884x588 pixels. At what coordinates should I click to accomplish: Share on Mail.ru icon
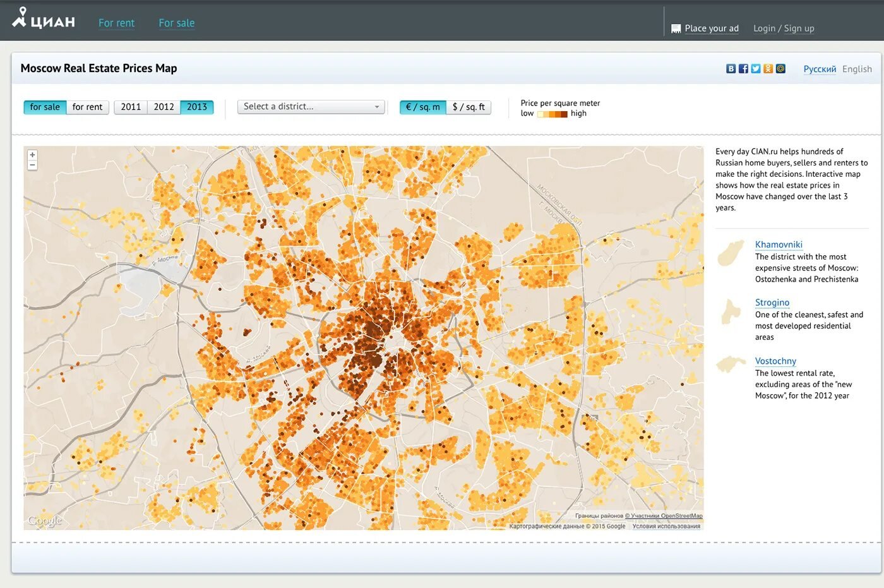coord(780,69)
